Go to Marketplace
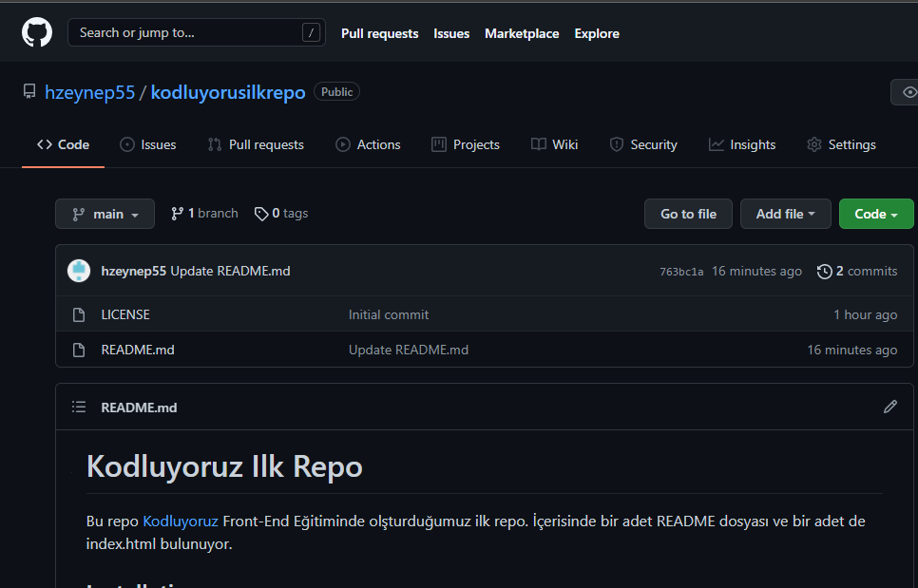918x588 pixels. pos(522,33)
